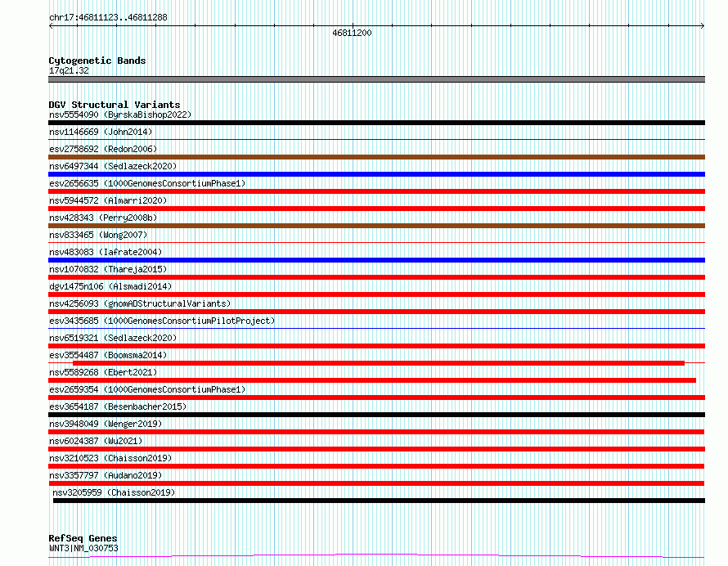
Task: Open the DGV Structural Variants track title
Action: (115, 105)
